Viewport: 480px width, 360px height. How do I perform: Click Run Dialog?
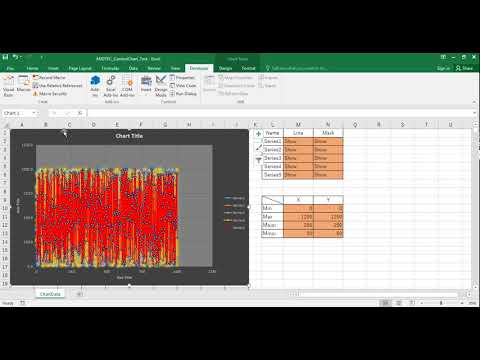pos(183,94)
